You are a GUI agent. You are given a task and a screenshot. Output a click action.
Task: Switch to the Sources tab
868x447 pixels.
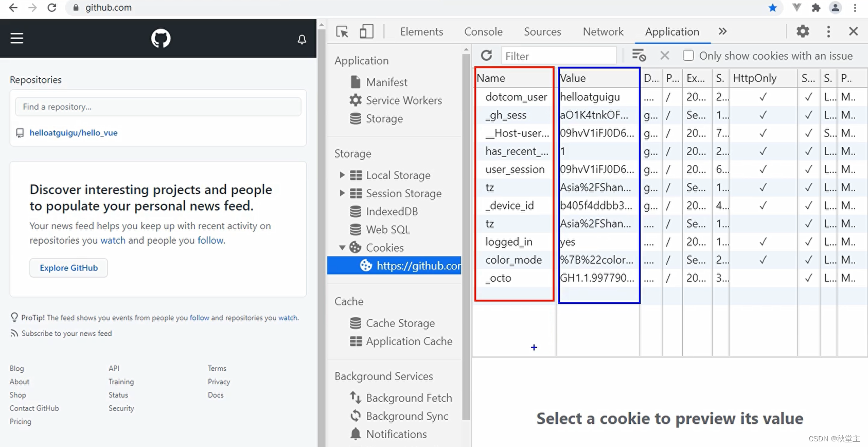542,32
